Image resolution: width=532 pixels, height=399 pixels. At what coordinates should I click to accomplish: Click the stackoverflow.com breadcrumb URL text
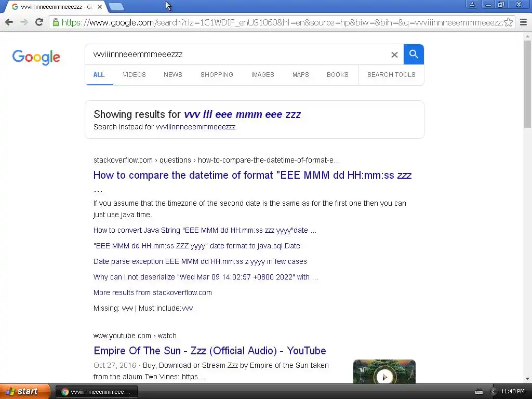pyautogui.click(x=217, y=160)
